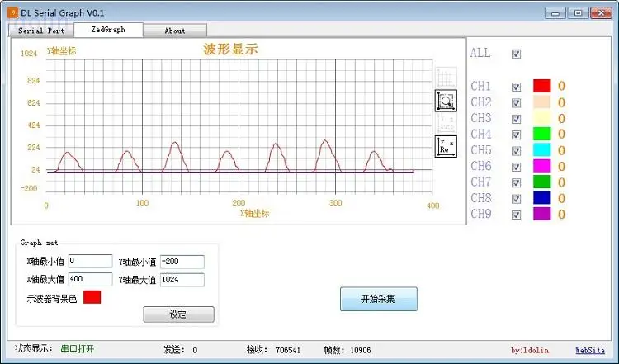
Task: Click the dark blue CH8 color swatch
Action: (541, 197)
